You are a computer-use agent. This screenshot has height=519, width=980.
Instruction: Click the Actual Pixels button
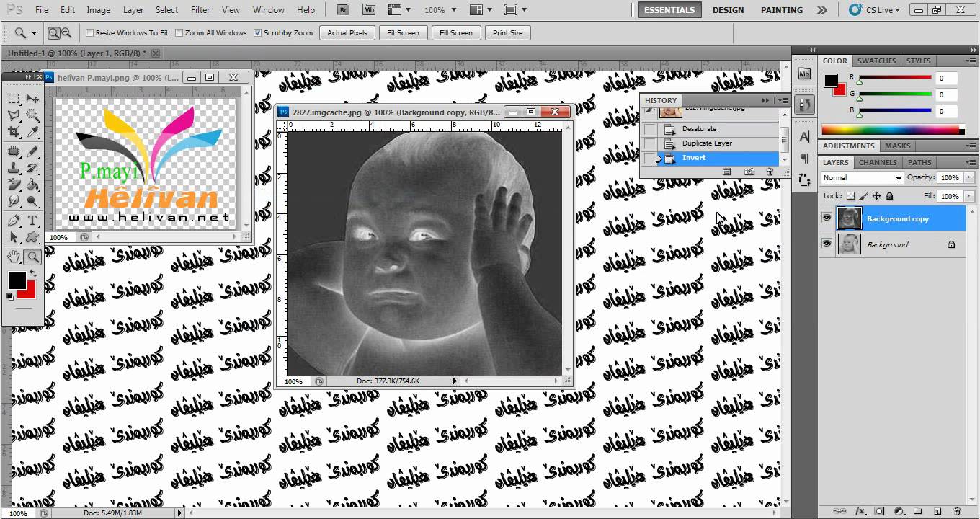[x=347, y=32]
